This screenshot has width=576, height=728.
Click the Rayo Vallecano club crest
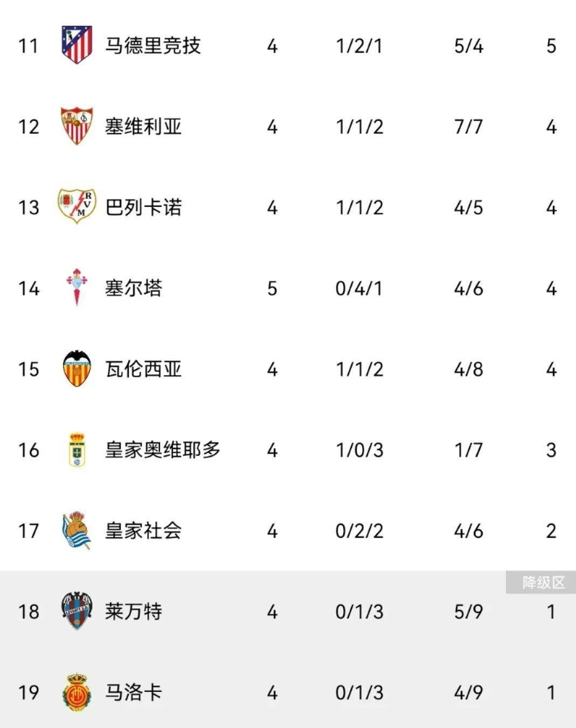[x=77, y=206]
